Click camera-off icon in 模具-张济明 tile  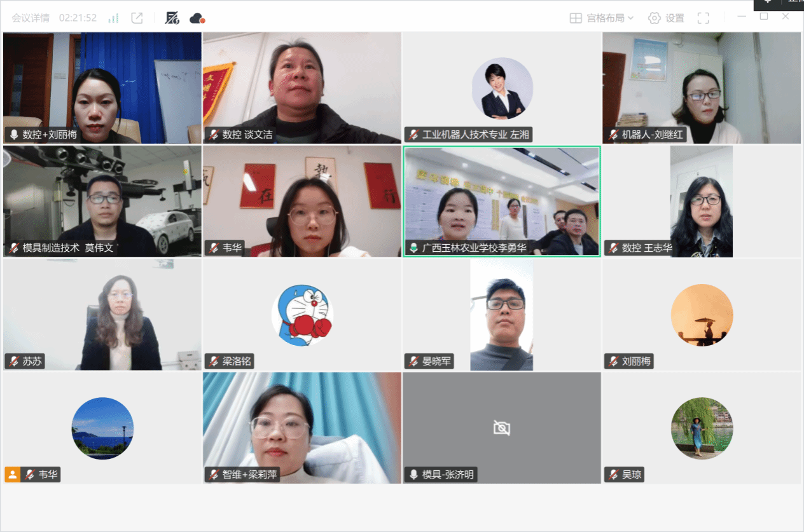point(501,428)
